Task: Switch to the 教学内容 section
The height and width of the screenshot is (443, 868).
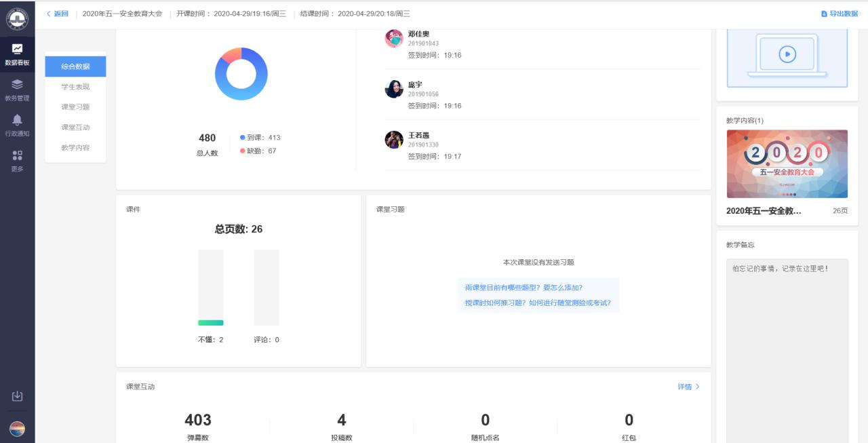Action: (x=75, y=147)
